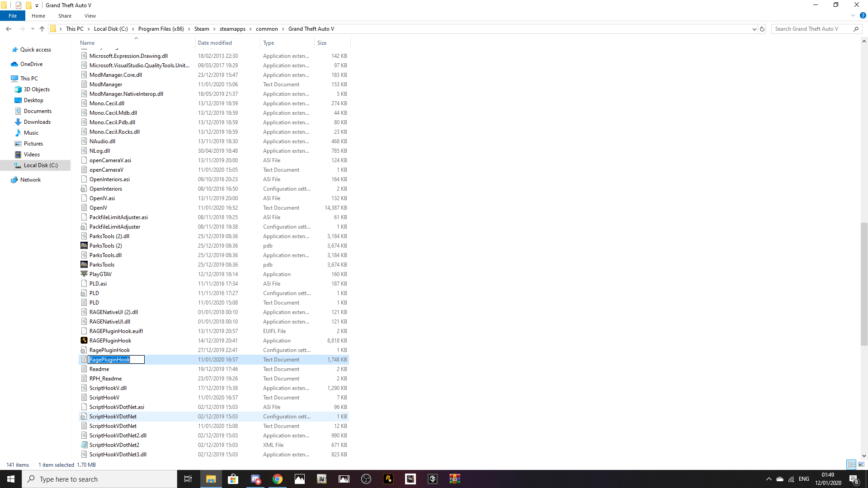Open File Explorer Help icon
The width and height of the screenshot is (868, 488).
tap(863, 15)
